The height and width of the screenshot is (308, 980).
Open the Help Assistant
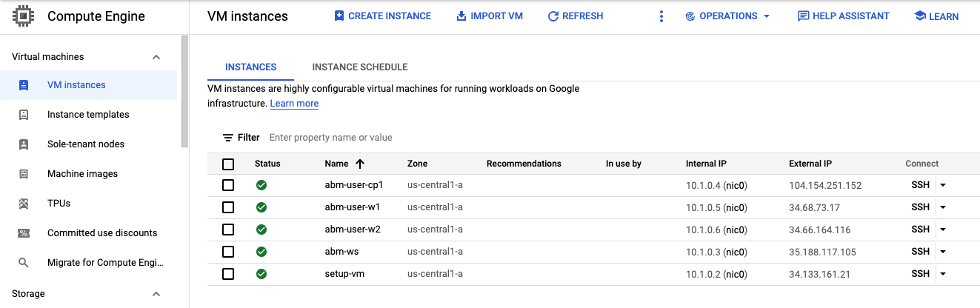point(843,16)
